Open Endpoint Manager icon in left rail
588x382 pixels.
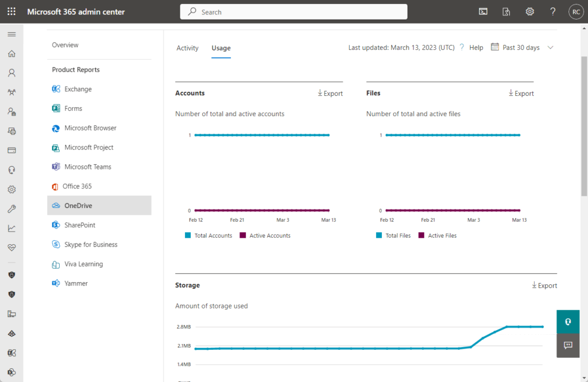pos(11,314)
